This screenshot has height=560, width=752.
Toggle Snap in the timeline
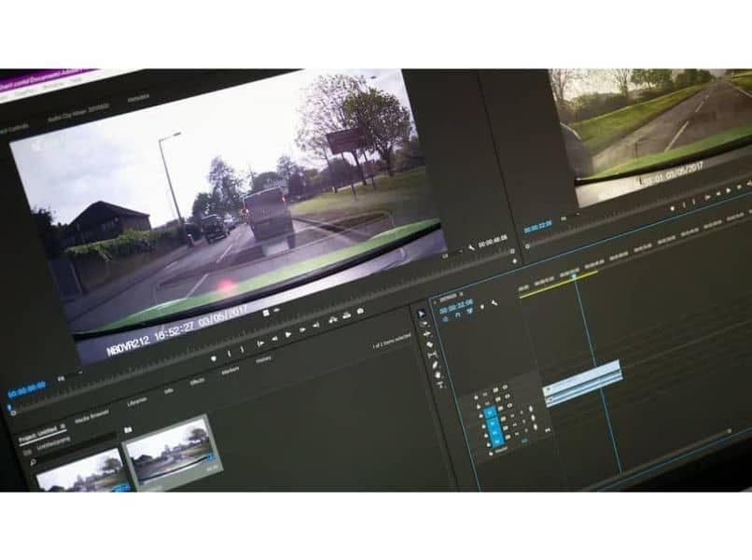[458, 315]
